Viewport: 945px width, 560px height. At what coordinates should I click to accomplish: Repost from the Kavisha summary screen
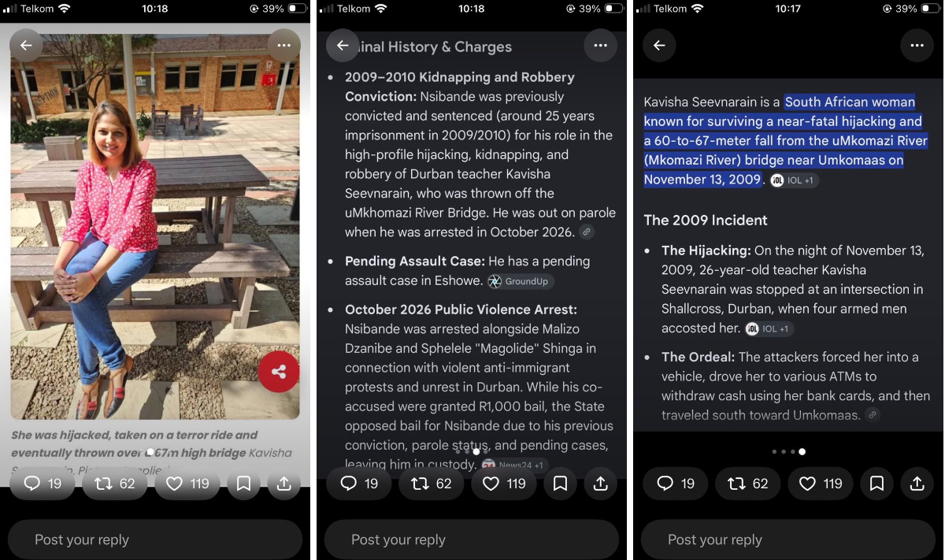748,484
